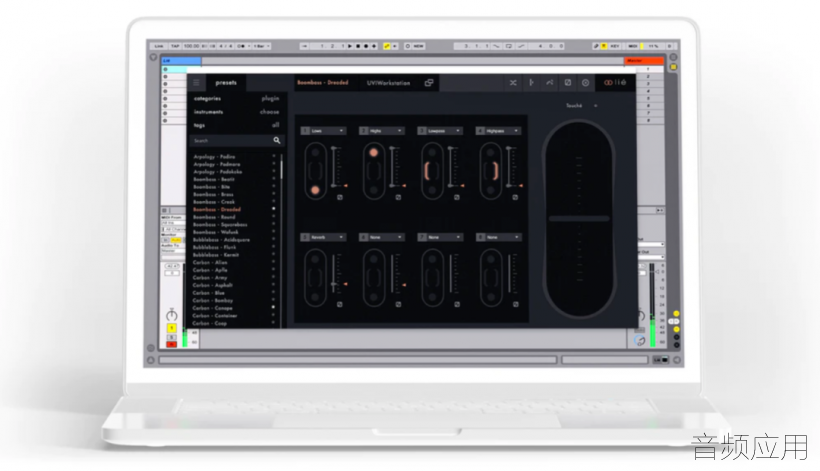Open the Touché controller dropdown

point(581,106)
